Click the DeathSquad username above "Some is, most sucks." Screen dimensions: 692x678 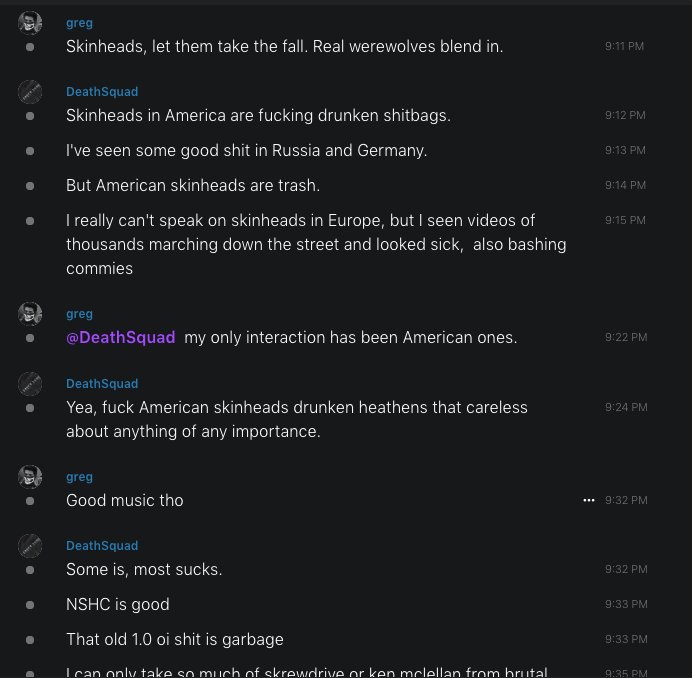(x=102, y=546)
